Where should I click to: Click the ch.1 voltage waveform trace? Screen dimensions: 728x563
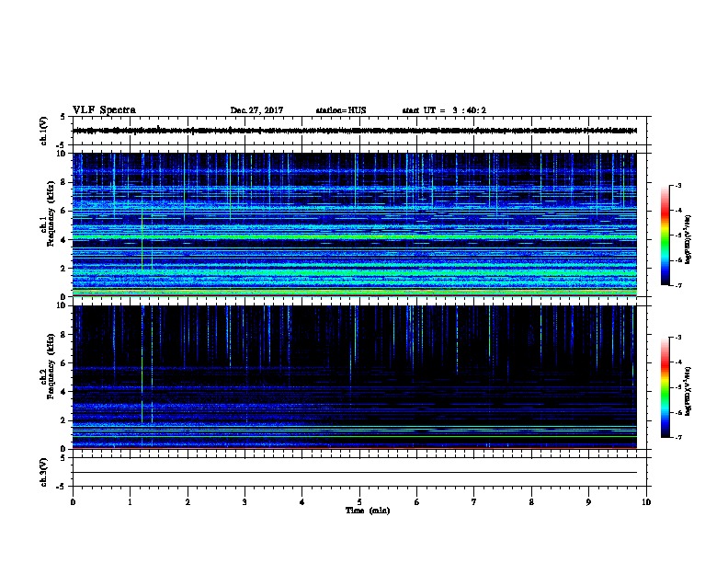click(355, 131)
